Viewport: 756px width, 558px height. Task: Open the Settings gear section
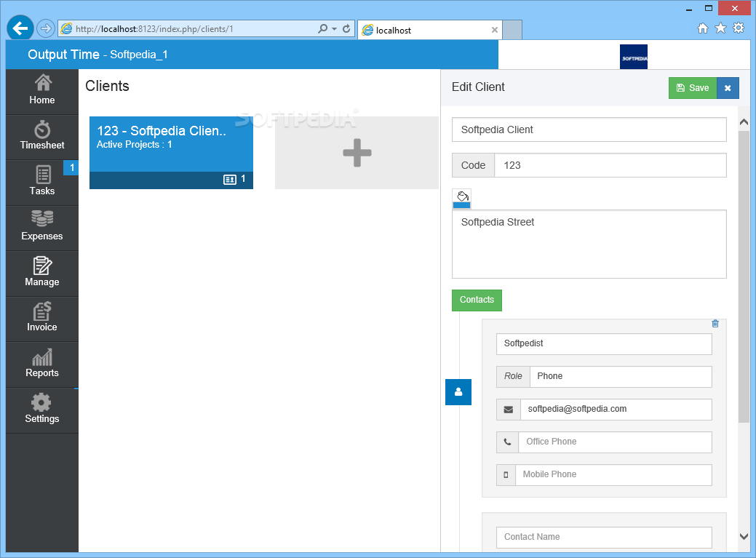42,410
